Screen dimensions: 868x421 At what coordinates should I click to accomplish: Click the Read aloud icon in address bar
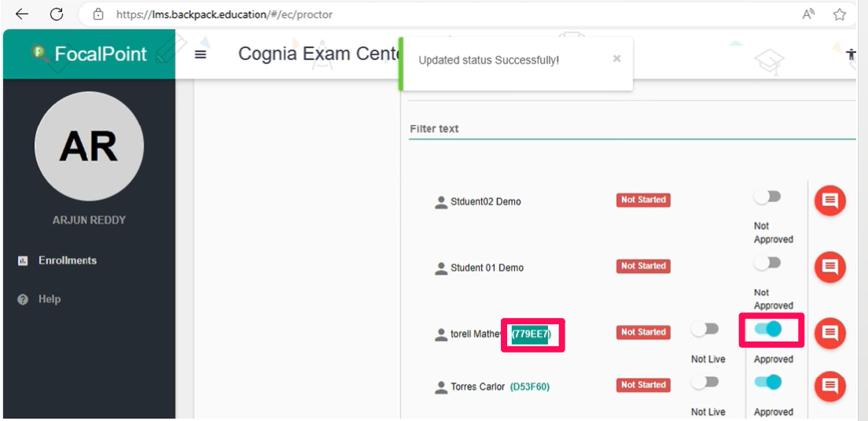(x=809, y=14)
